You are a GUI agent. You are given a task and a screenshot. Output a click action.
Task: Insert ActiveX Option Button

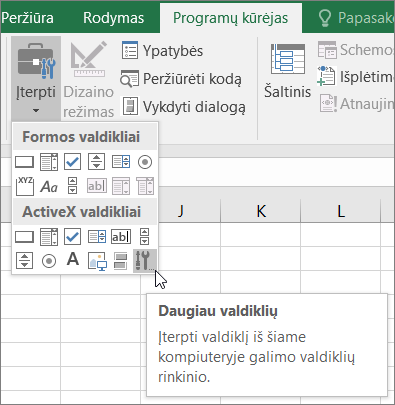click(x=49, y=261)
